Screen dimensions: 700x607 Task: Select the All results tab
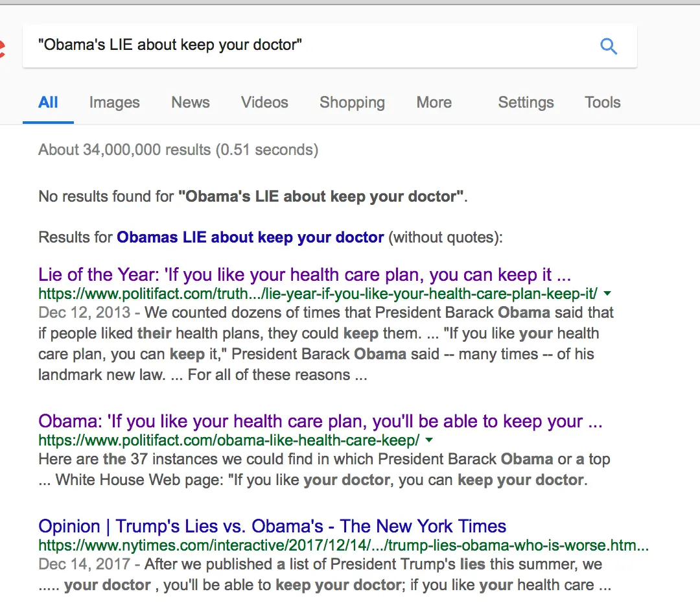48,102
